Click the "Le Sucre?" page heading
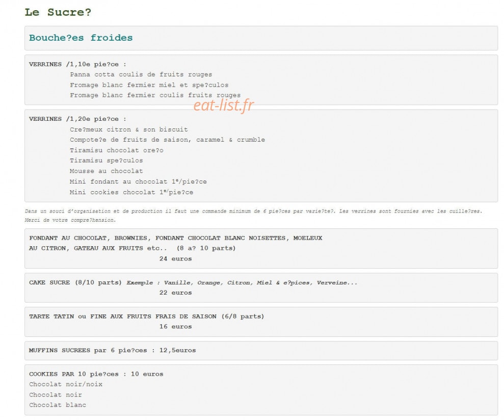504x420 pixels. click(58, 12)
